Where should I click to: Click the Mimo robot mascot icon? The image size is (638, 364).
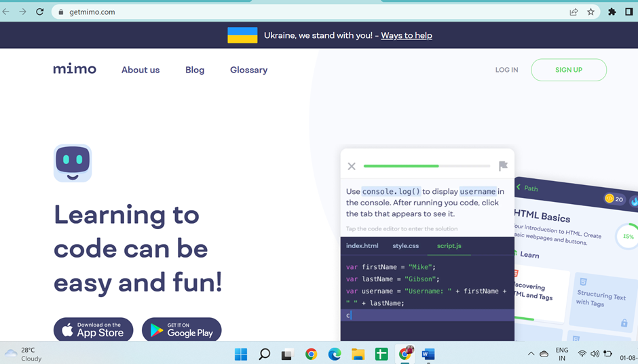click(73, 163)
